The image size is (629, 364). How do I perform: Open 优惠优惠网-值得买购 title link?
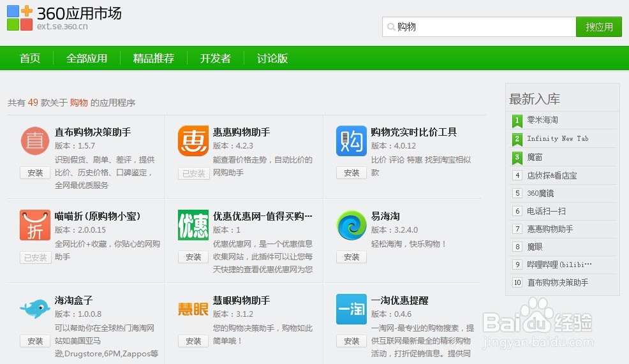pos(262,216)
